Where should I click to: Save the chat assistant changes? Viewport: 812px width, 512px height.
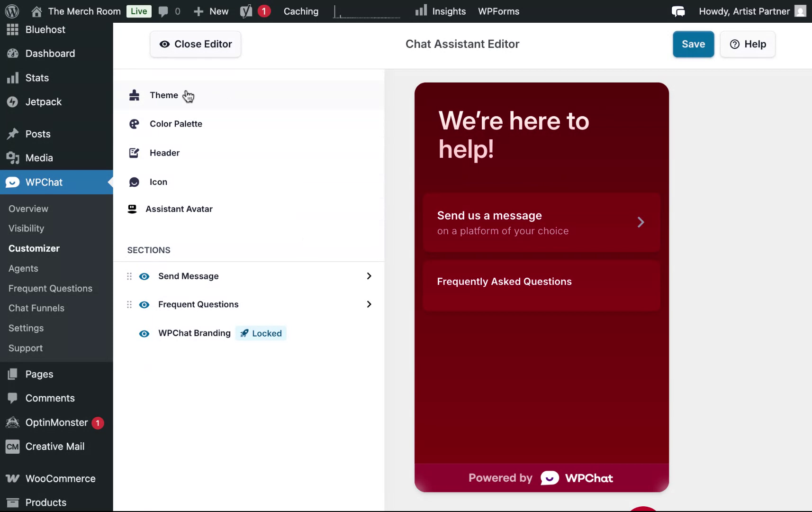(x=693, y=44)
